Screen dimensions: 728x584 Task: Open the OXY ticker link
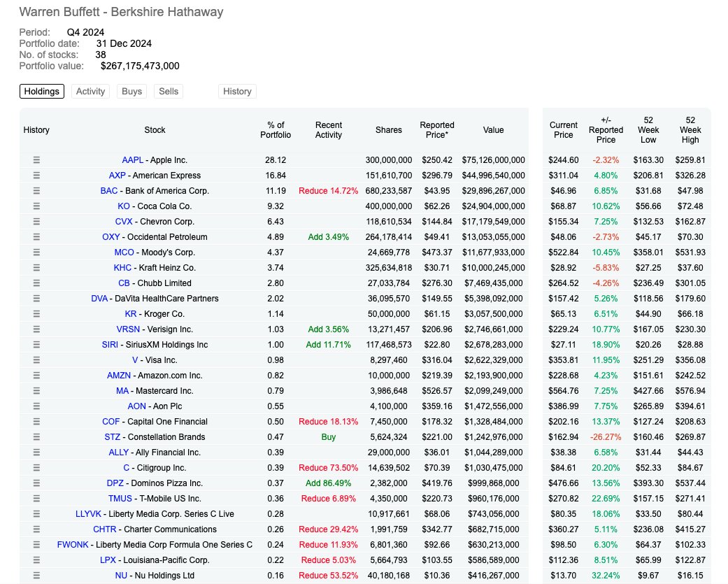(x=111, y=237)
